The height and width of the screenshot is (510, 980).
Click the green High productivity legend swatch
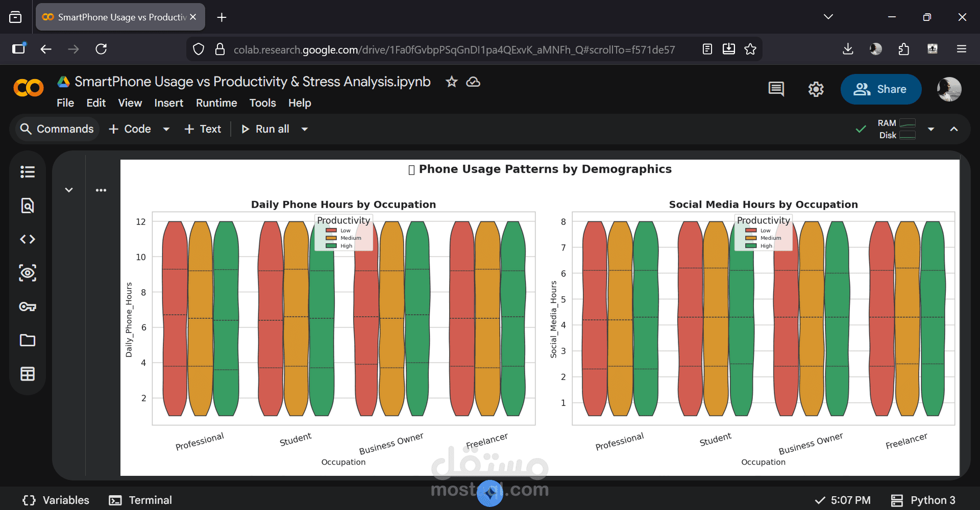click(331, 246)
